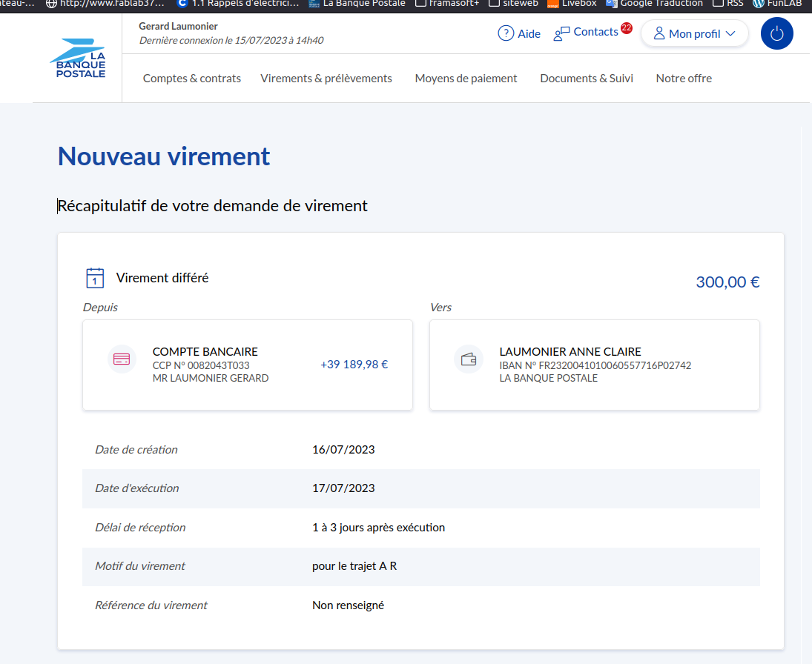Open the Virements & prélèvements menu
This screenshot has width=812, height=664.
[x=326, y=79]
